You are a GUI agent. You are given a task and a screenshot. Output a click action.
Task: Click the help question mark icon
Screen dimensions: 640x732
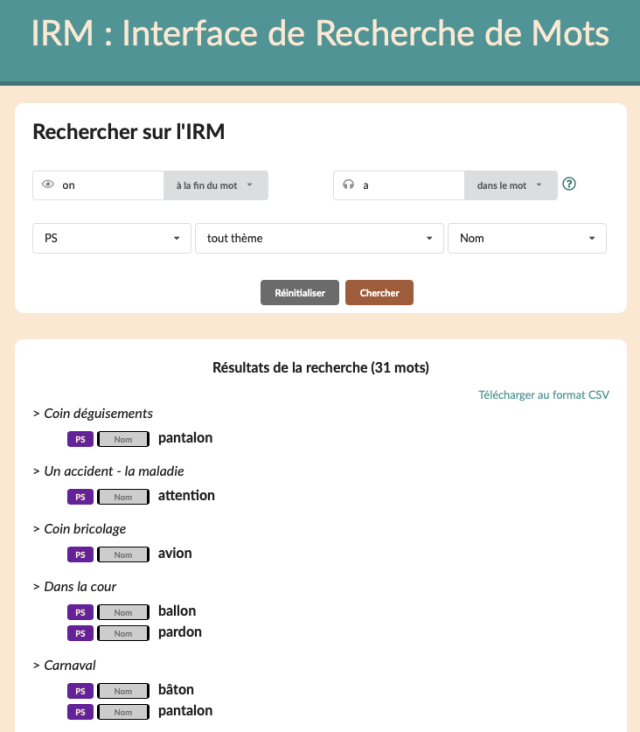[x=569, y=184]
